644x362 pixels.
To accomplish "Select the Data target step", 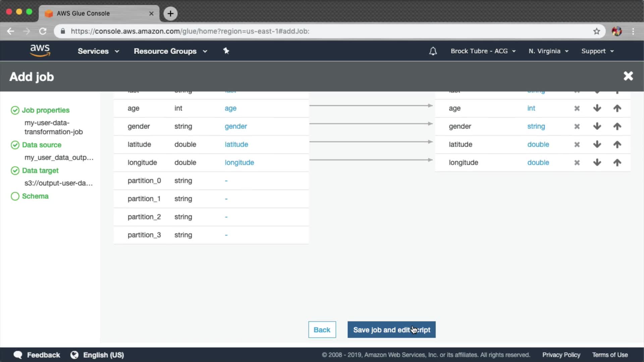I will (40, 171).
